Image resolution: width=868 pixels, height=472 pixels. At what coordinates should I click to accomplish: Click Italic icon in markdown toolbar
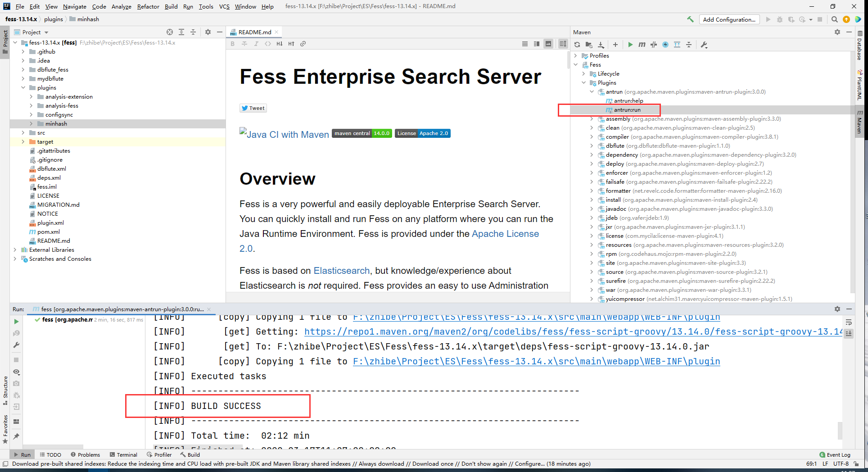pos(256,44)
